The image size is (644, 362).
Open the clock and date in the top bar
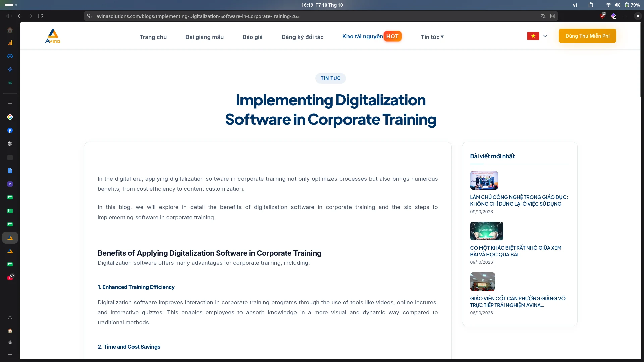click(322, 5)
